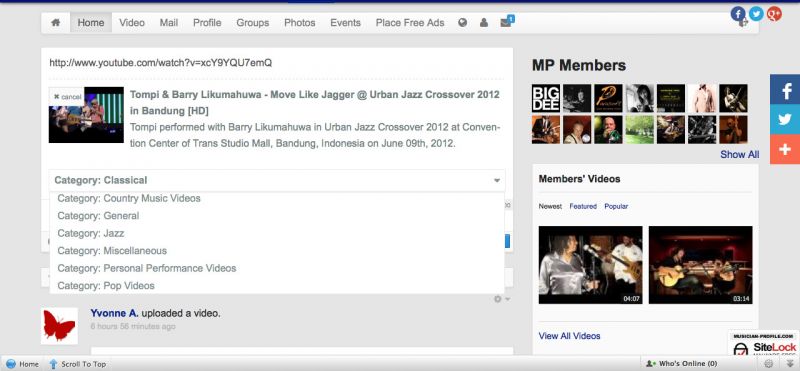800x371 pixels.
Task: Open the black-and-white woman portrait member avatar
Action: click(x=640, y=98)
